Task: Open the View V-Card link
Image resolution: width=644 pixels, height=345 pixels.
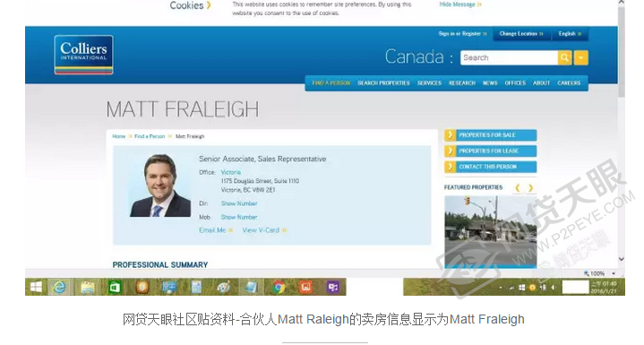Action: tap(264, 230)
